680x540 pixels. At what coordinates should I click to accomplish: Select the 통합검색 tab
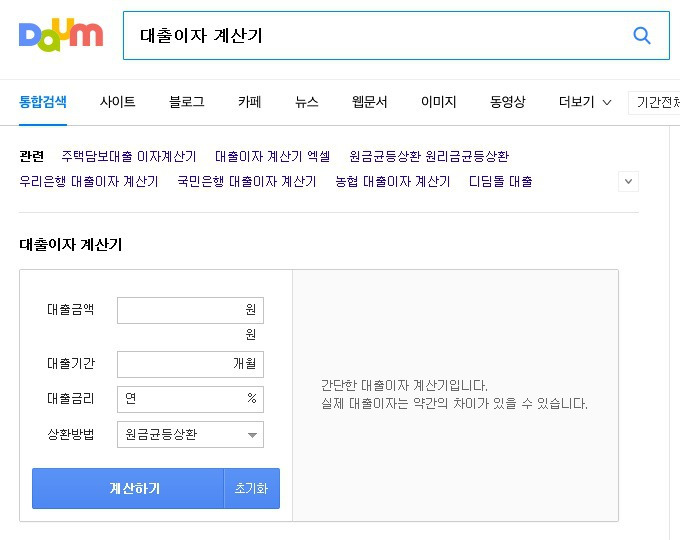[43, 102]
